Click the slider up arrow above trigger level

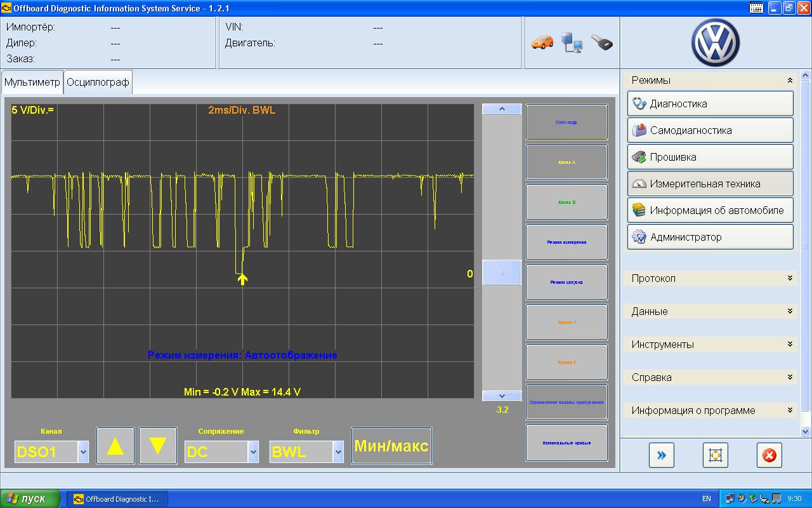(x=502, y=109)
